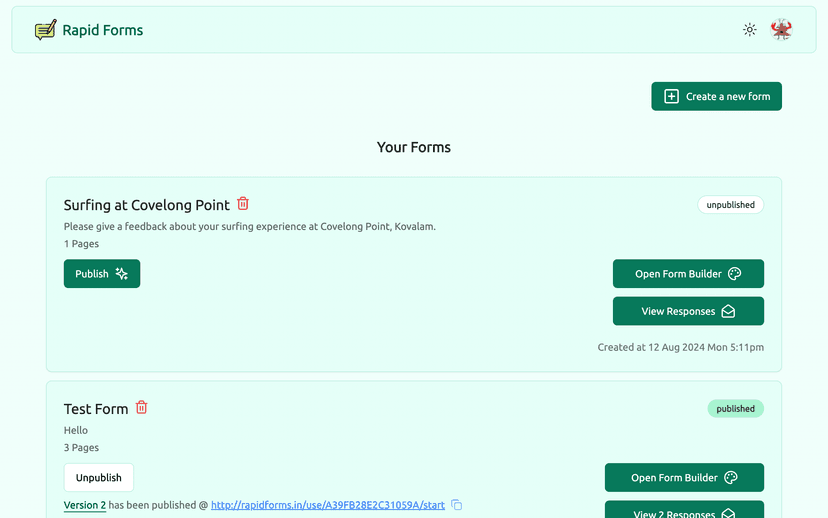This screenshot has height=518, width=828.
Task: Click the Rapid Forms title text
Action: (103, 30)
